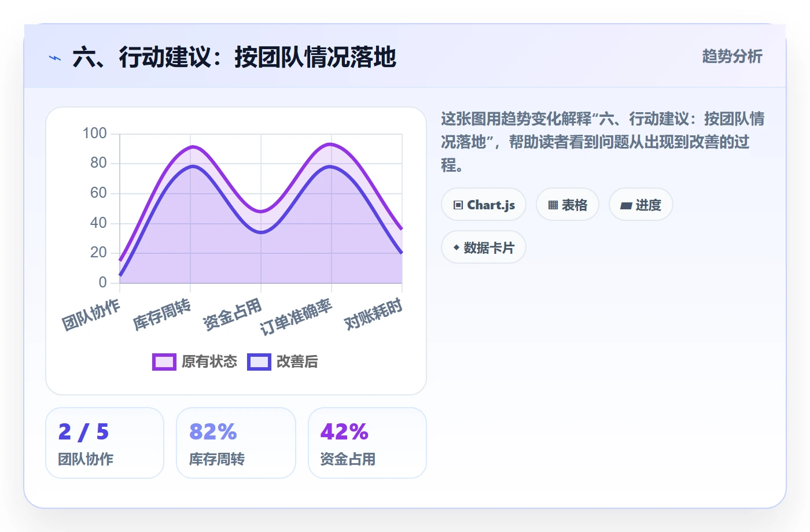Screen dimensions: 810x532
Task: Click the 原有状态 legend label
Action: coord(209,361)
